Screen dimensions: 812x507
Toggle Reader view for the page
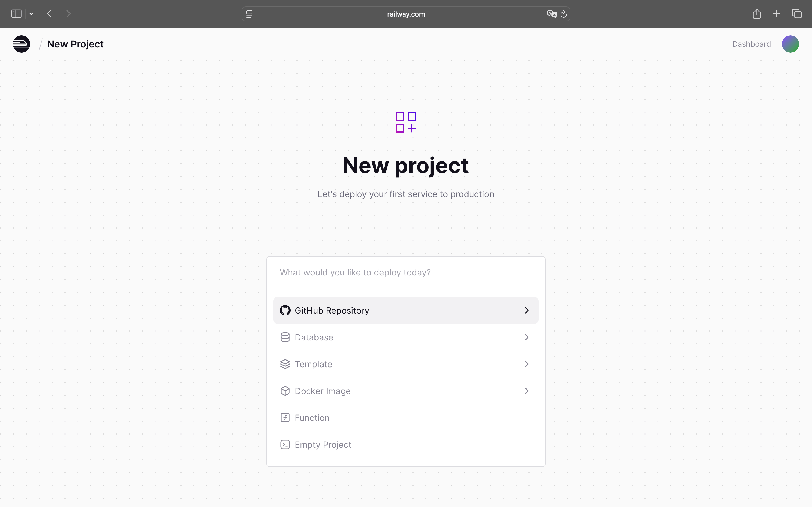250,14
